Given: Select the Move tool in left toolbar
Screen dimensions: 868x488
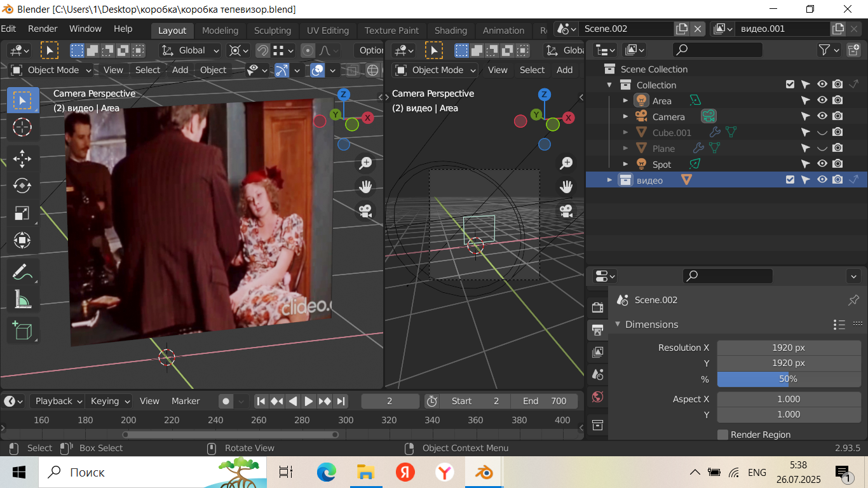Looking at the screenshot, I should pos(22,158).
